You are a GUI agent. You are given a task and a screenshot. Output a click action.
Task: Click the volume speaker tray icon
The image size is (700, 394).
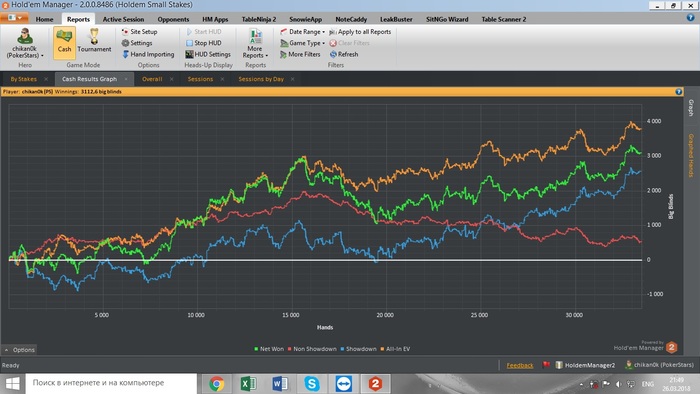click(x=618, y=384)
